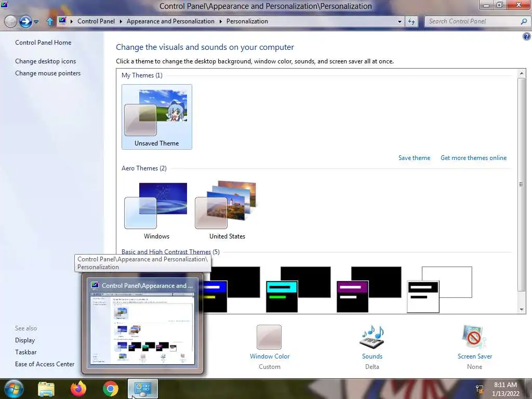The image size is (532, 399).
Task: Select the Unsaved Theme thumbnail
Action: (x=157, y=117)
